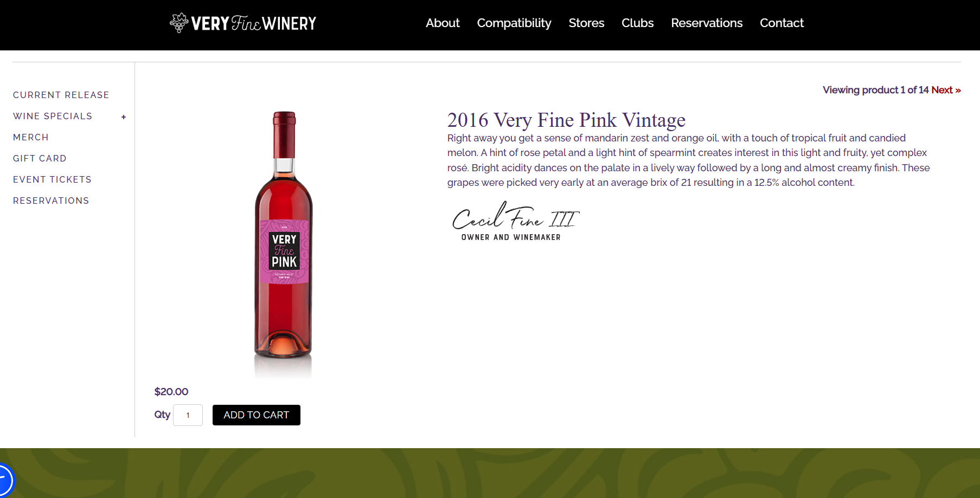Open the Stores menu item
980x498 pixels.
click(586, 23)
